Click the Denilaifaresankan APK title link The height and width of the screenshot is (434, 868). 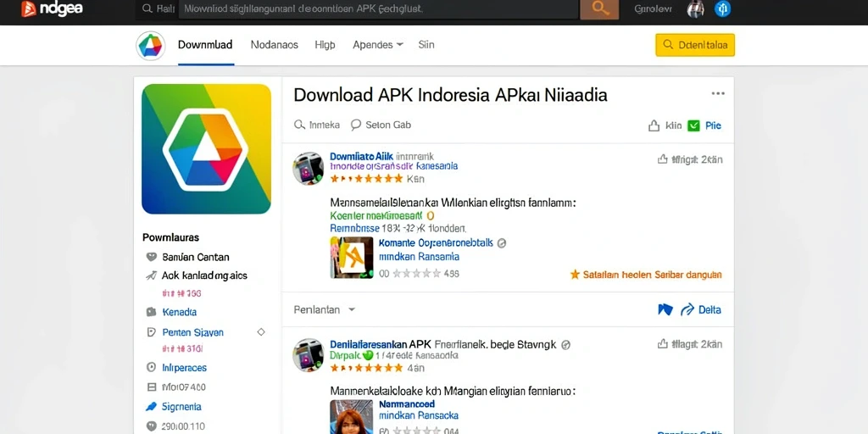[x=381, y=344]
